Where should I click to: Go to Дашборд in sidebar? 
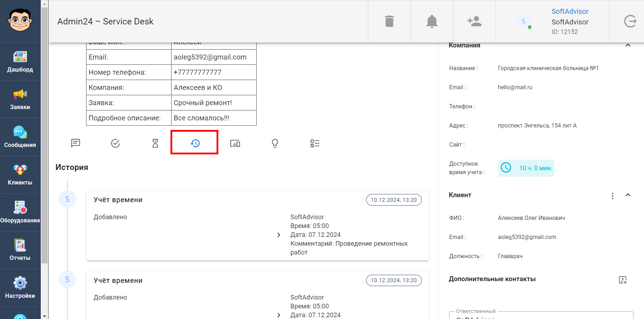(x=20, y=62)
